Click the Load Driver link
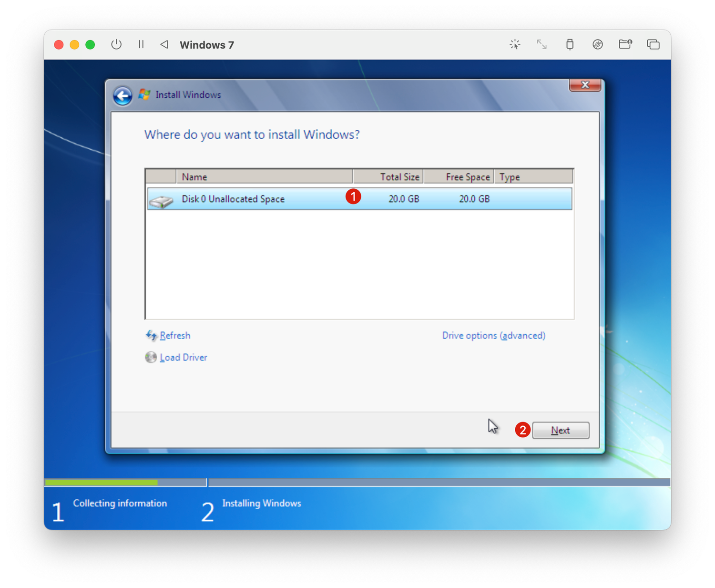The width and height of the screenshot is (715, 588). [x=184, y=357]
